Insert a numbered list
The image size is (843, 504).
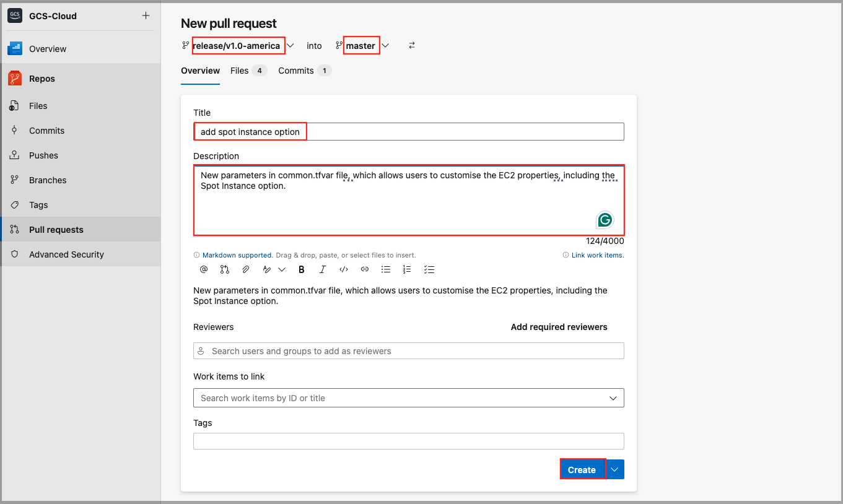(407, 269)
